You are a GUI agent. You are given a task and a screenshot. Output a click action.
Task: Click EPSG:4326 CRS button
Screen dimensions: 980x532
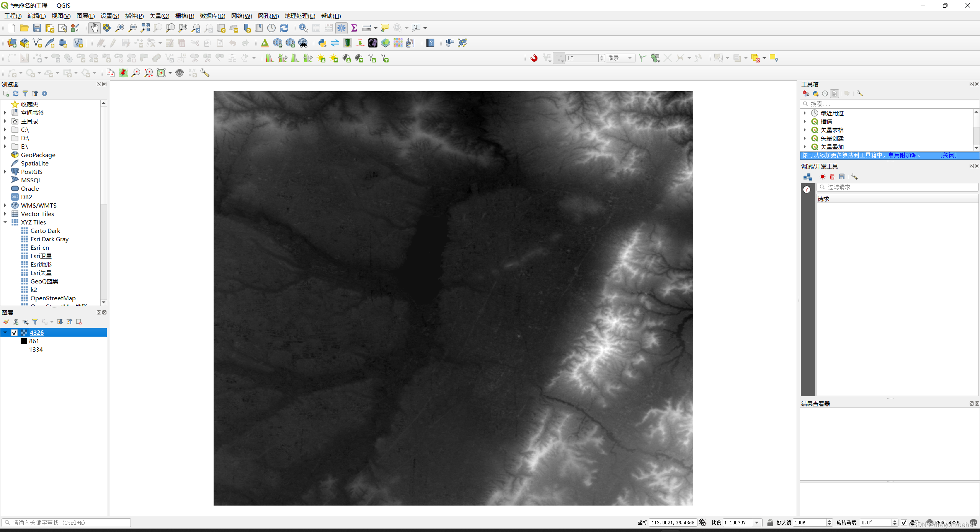pos(943,522)
